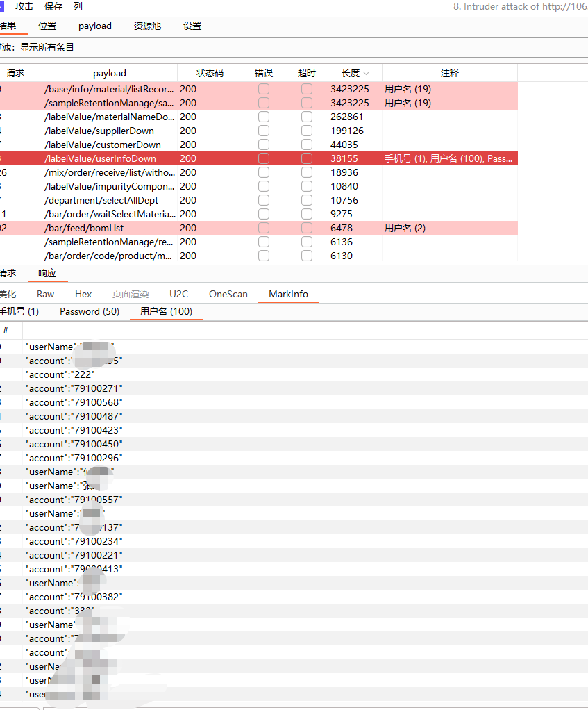Toggle 超时 checkbox for /labelValue/customerDown row

(x=307, y=145)
